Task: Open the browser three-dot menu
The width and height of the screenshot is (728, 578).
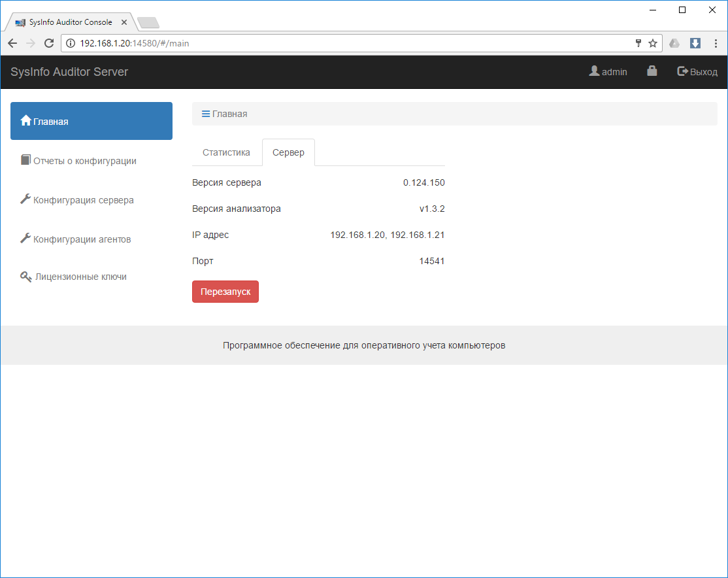Action: point(716,43)
